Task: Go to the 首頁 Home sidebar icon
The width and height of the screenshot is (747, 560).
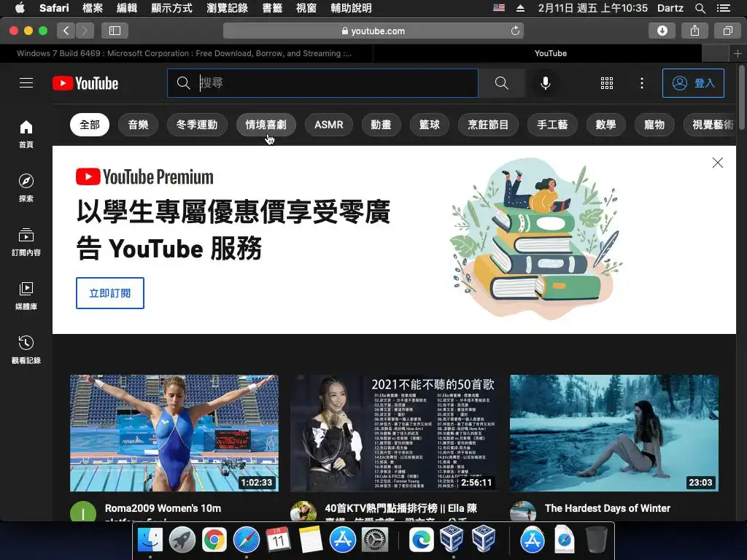Action: point(26,134)
